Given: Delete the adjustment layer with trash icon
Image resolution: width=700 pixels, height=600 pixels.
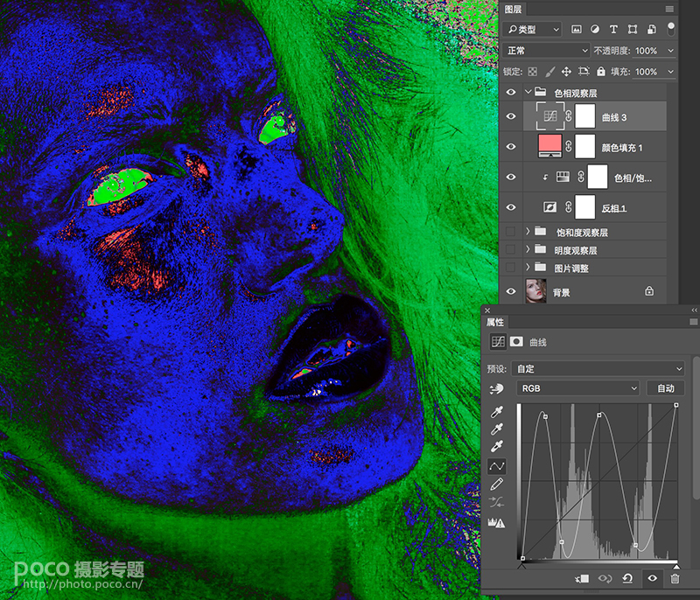Looking at the screenshot, I should coord(675,579).
